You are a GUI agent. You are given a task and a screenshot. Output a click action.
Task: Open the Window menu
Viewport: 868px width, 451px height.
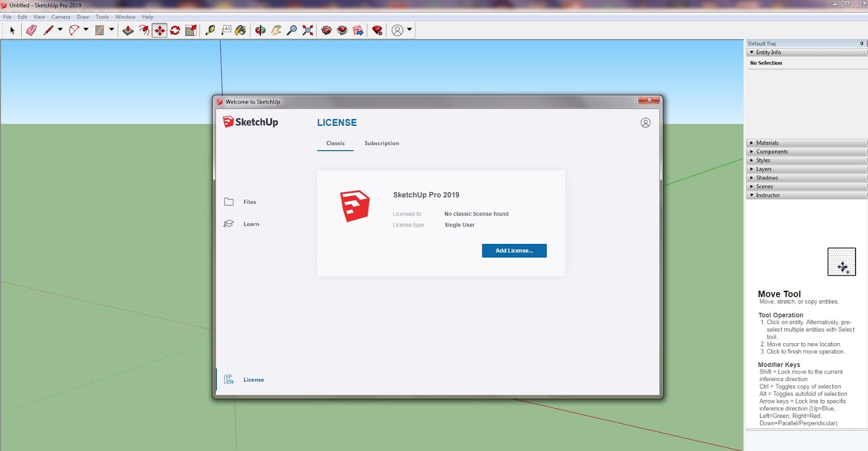pyautogui.click(x=125, y=17)
